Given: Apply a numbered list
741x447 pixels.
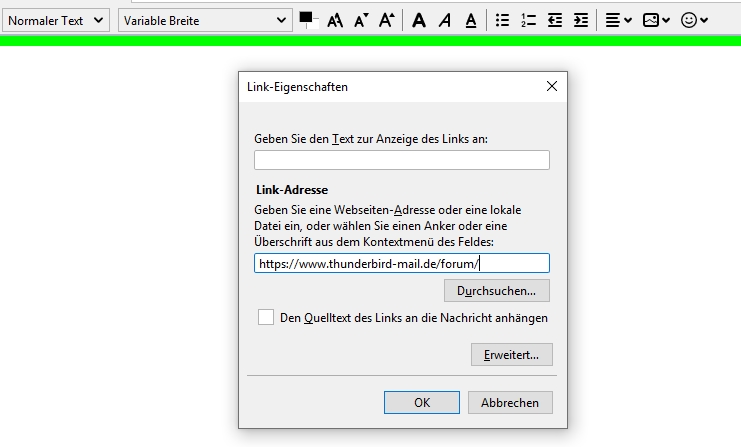Looking at the screenshot, I should click(529, 20).
